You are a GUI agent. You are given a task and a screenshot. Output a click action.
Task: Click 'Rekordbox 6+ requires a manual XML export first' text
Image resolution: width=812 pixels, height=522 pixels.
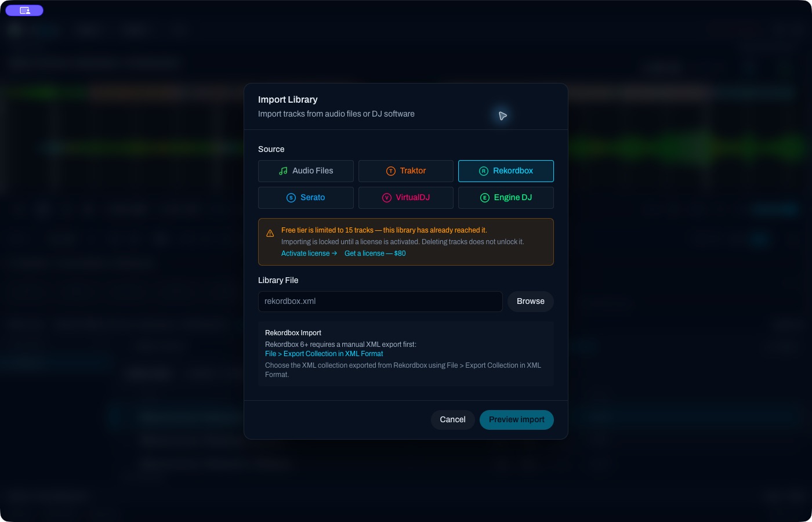point(340,345)
